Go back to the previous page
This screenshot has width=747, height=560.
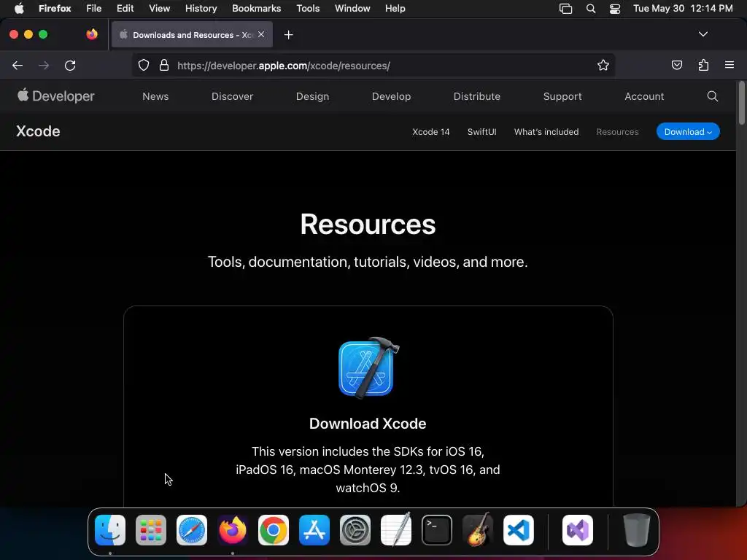[x=18, y=66]
